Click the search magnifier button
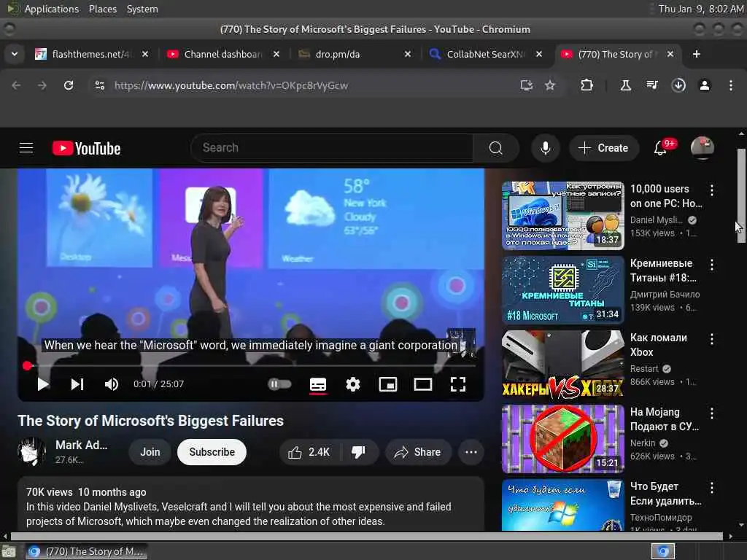The height and width of the screenshot is (560, 747). (x=496, y=148)
